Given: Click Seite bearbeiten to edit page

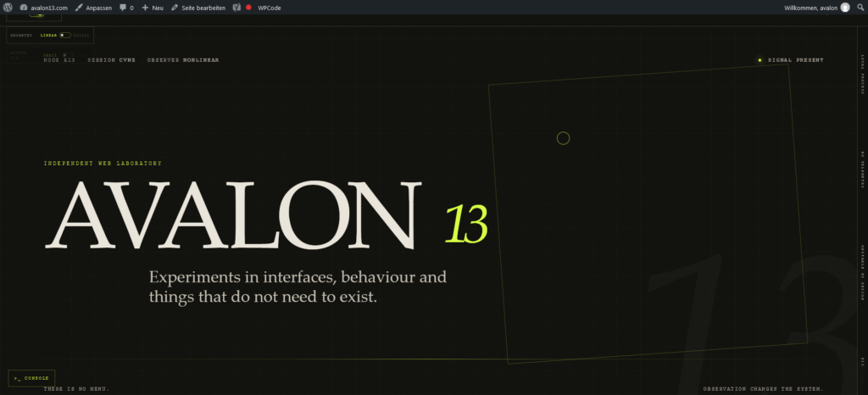Looking at the screenshot, I should click(x=198, y=8).
